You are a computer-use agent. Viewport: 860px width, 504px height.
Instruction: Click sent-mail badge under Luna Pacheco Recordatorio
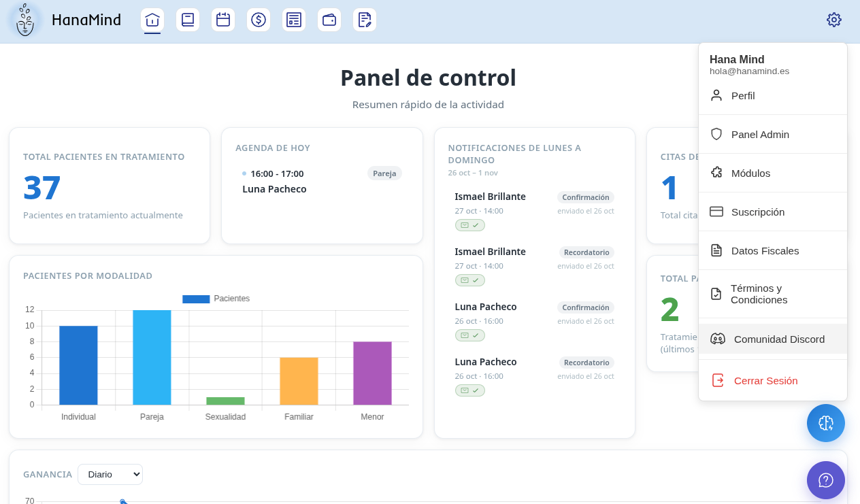click(470, 390)
